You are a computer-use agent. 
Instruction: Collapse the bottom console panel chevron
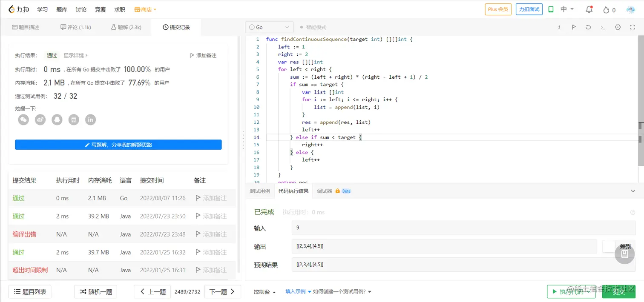633,191
